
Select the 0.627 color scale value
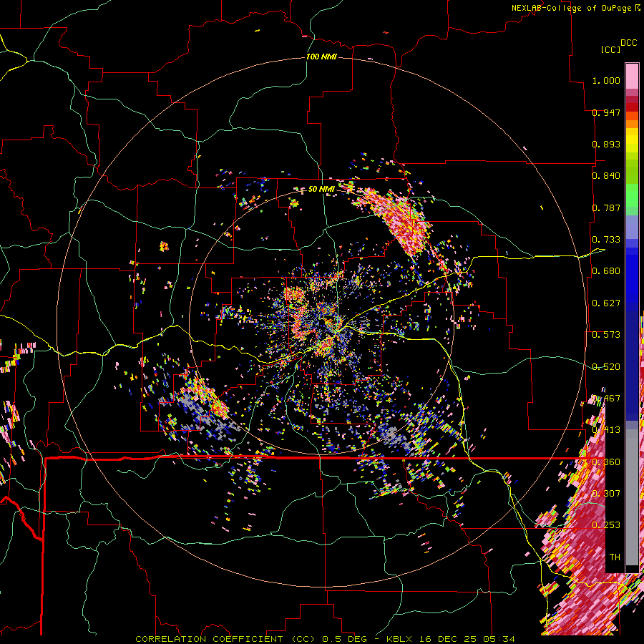(x=606, y=303)
